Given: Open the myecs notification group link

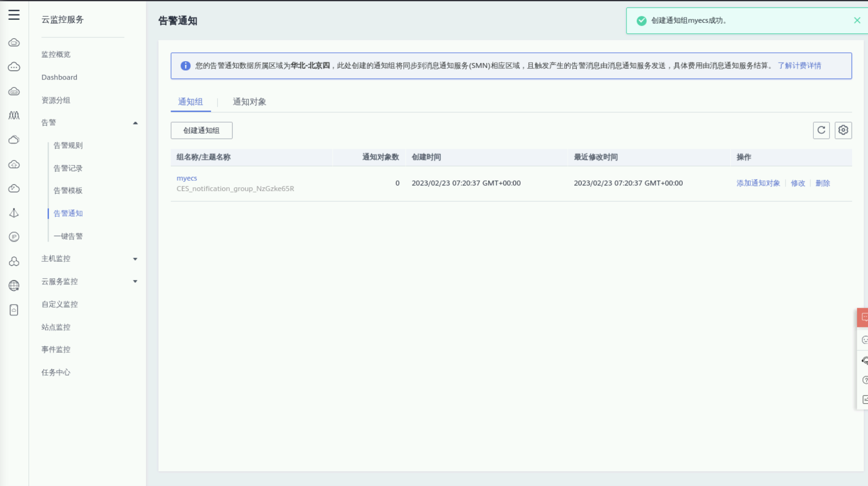Looking at the screenshot, I should tap(187, 178).
